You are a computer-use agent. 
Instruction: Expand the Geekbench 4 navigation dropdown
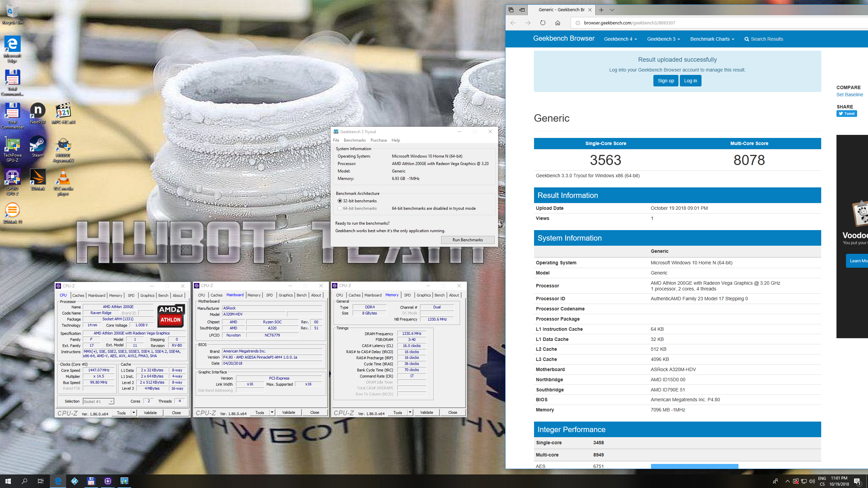pos(620,39)
